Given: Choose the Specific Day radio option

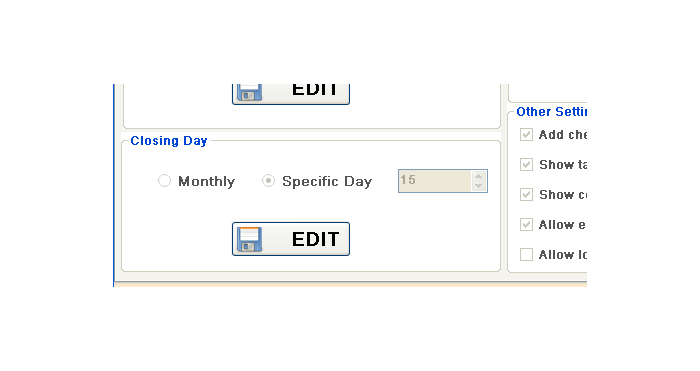Looking at the screenshot, I should 268,181.
